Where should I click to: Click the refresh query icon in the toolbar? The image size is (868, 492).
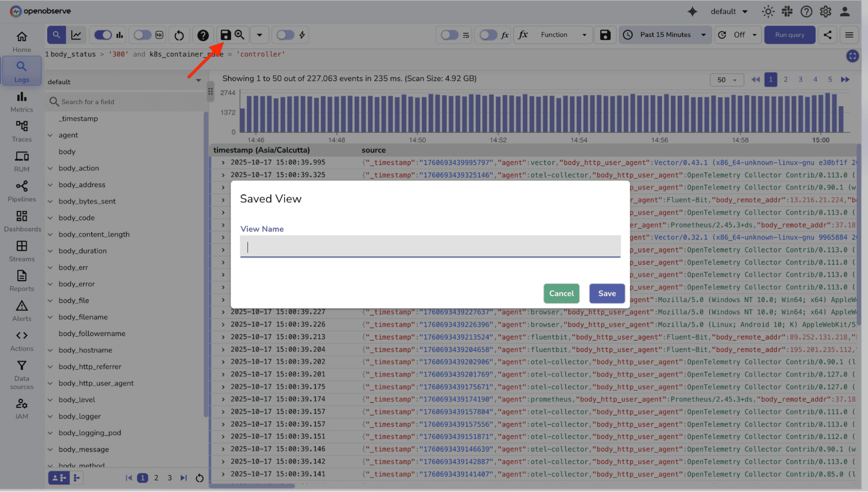pos(179,35)
